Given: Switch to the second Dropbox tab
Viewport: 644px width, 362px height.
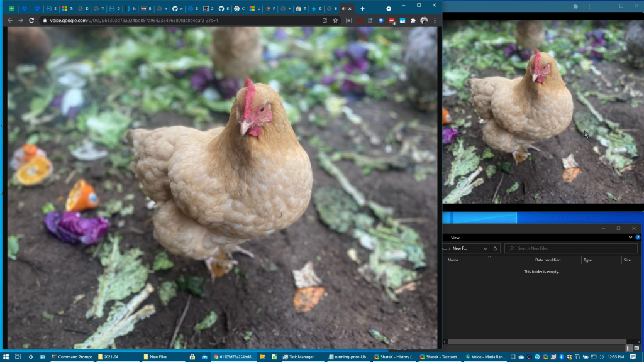Looking at the screenshot, I should (x=37, y=8).
